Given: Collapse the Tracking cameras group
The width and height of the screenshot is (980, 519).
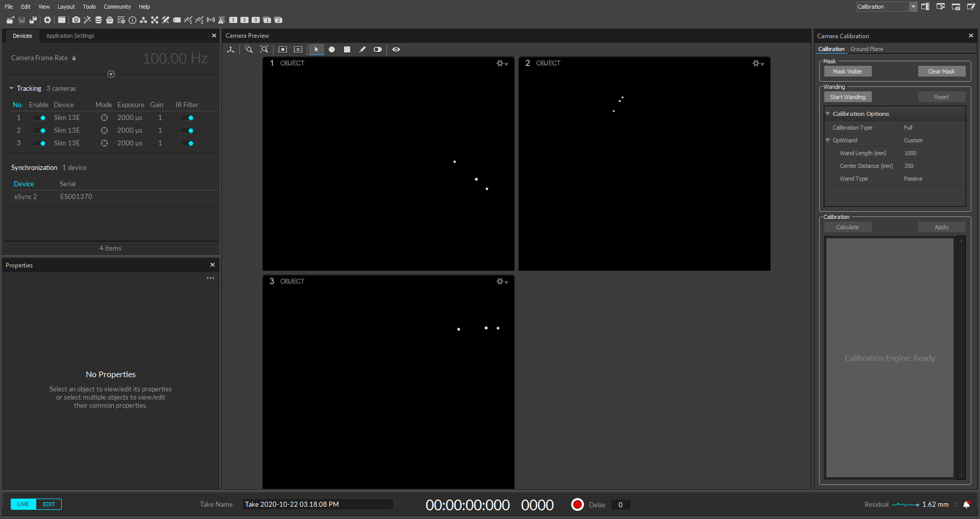Looking at the screenshot, I should (x=11, y=88).
